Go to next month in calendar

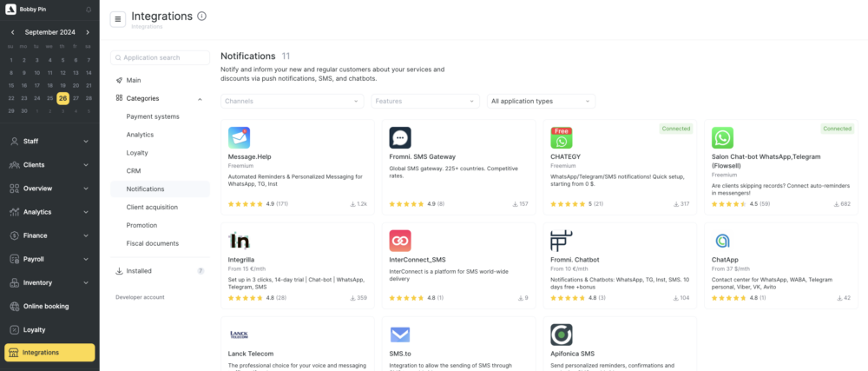coord(88,32)
